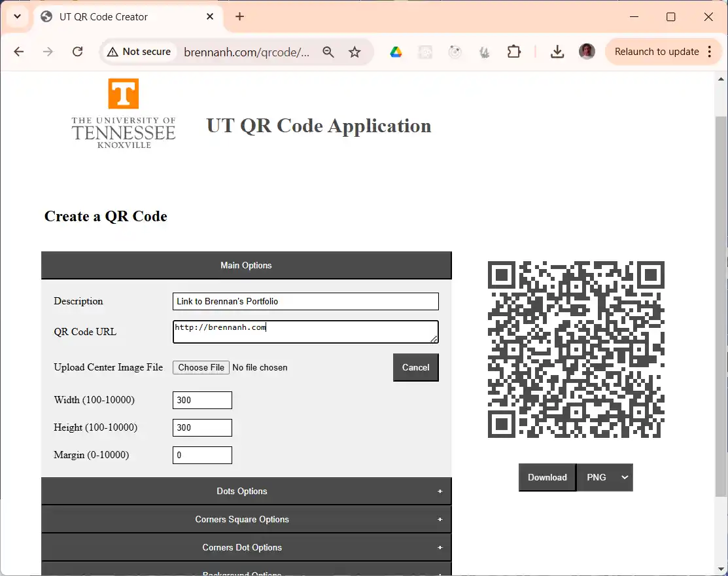Click the Description text field
This screenshot has height=576, width=728.
pyautogui.click(x=305, y=302)
